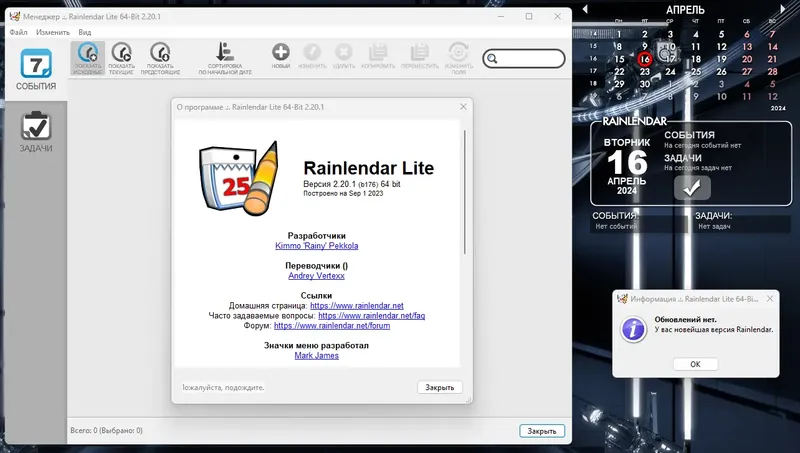Click the About dialog vertical scrollbar
Viewport: 800px width, 453px height.
point(464,192)
